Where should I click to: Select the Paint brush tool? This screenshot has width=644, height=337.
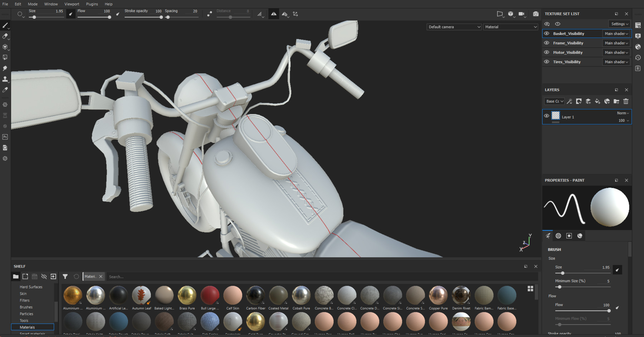click(5, 25)
